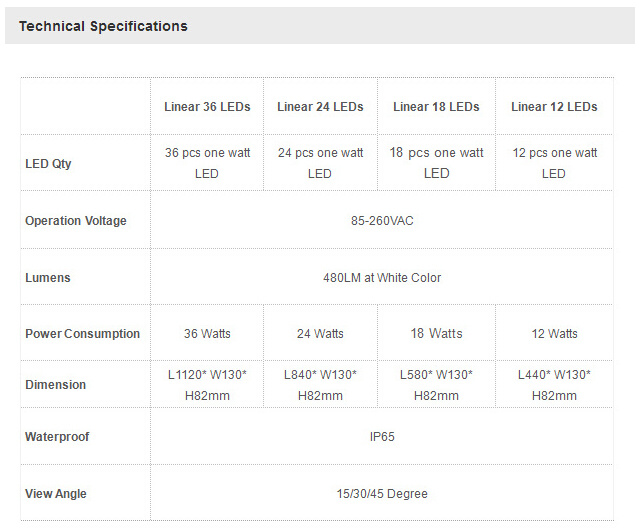Click the Waterproof row label
The height and width of the screenshot is (529, 639).
(x=59, y=437)
